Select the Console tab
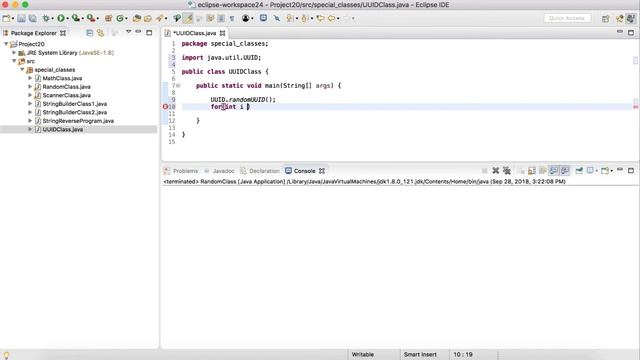 tap(304, 171)
